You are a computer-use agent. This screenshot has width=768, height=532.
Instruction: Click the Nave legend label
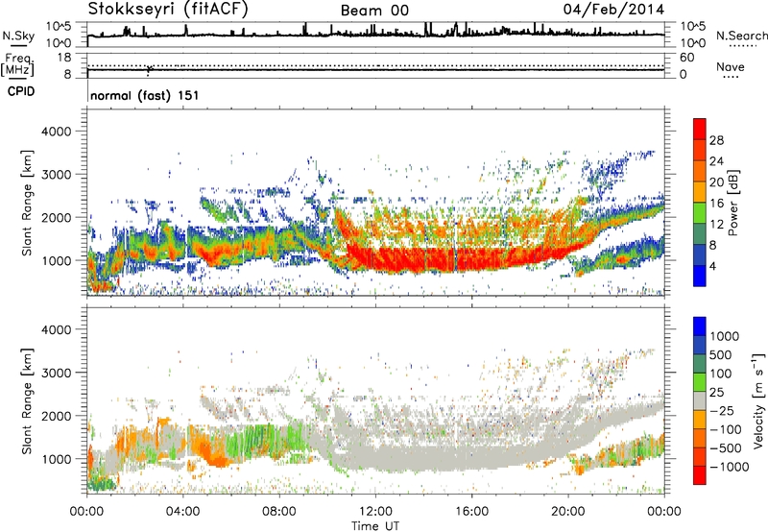point(731,67)
